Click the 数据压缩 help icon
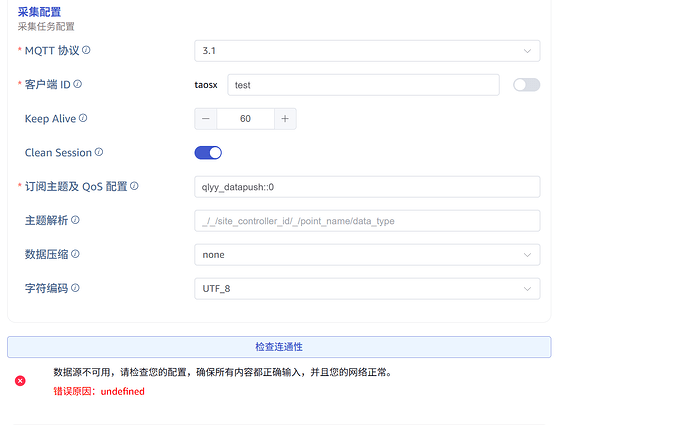 (75, 254)
